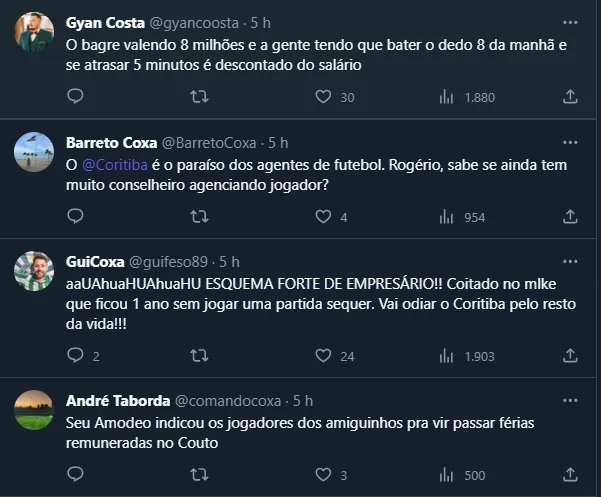Open more options on Gyan Costa's tweet

[570, 22]
